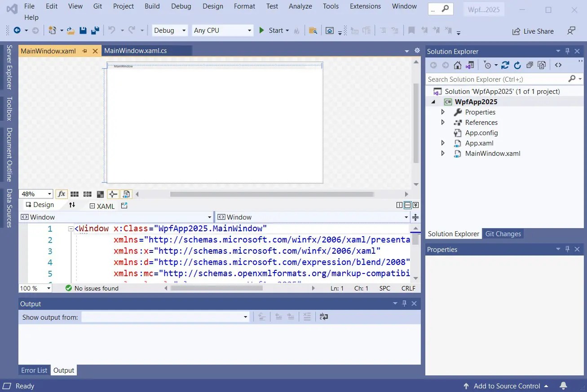Click Clear All icon in Output panel
Viewport: 587px width, 392px height.
[307, 317]
